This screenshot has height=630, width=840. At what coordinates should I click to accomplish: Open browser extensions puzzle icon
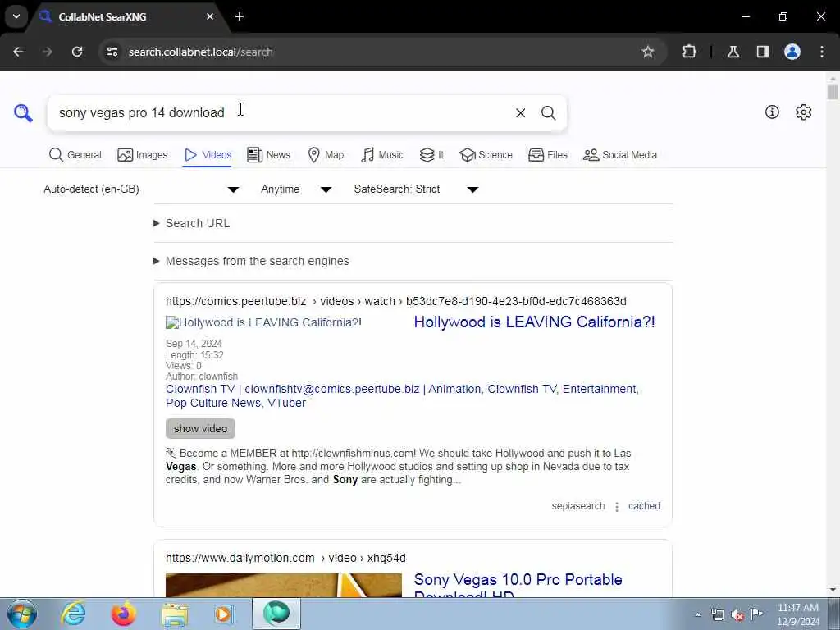click(x=689, y=52)
